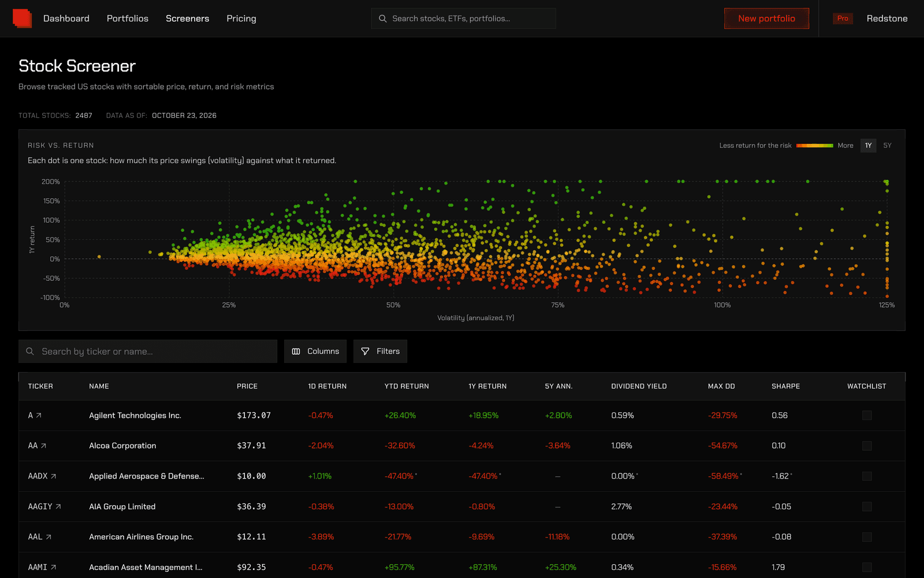Open external link arrow next to AAL
Image resolution: width=924 pixels, height=578 pixels.
pos(49,537)
